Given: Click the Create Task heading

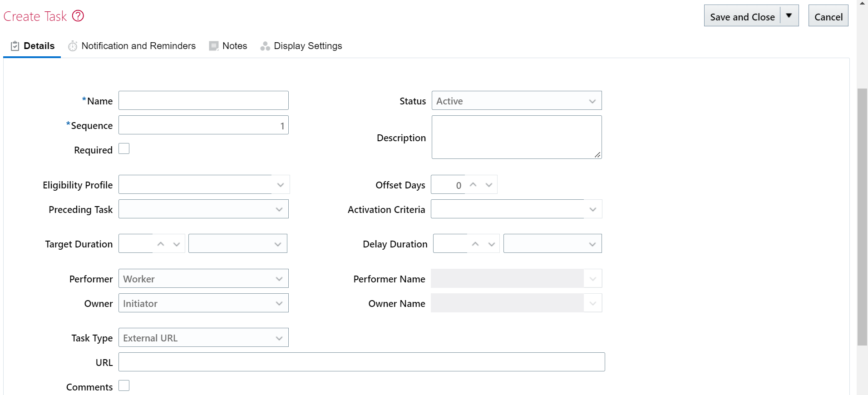Looking at the screenshot, I should click(x=35, y=16).
